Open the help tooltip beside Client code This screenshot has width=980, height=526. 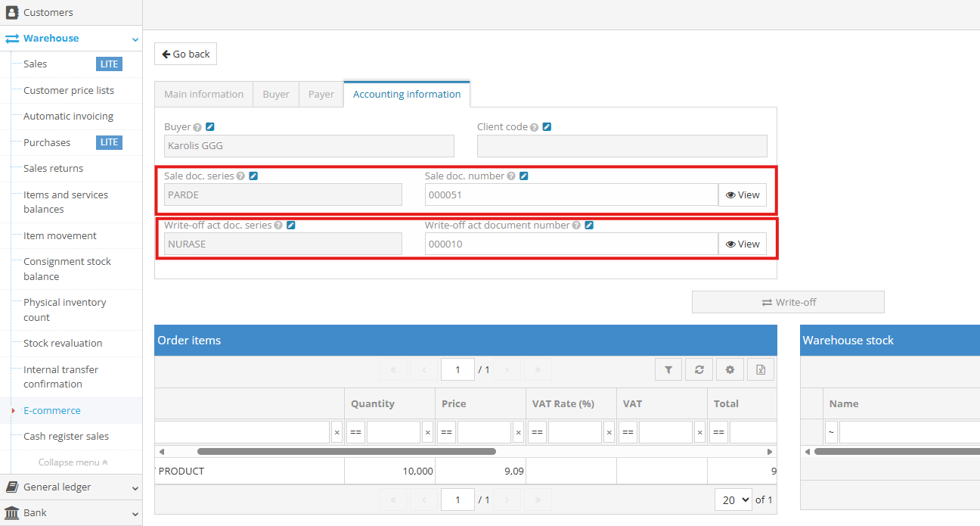pos(535,126)
